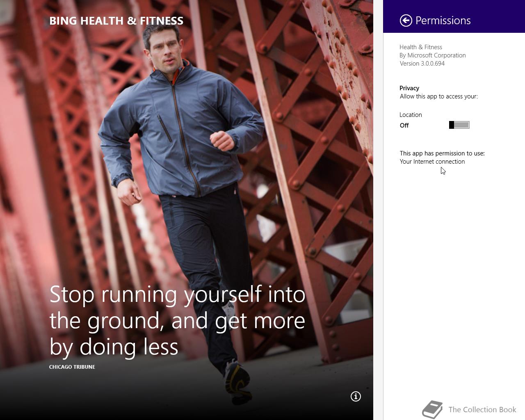The height and width of the screenshot is (420, 525).
Task: Click the Location label above the switch
Action: [411, 115]
